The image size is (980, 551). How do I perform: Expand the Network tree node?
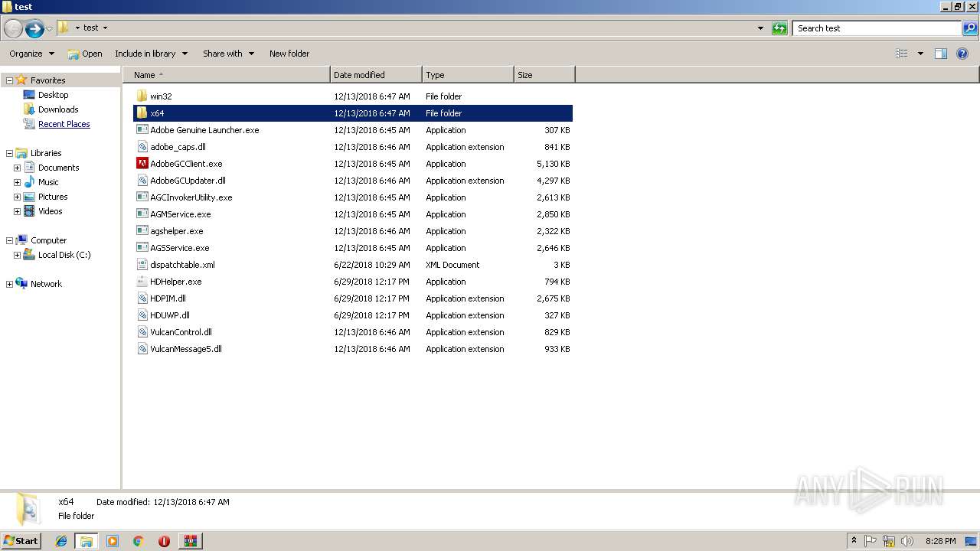tap(9, 284)
